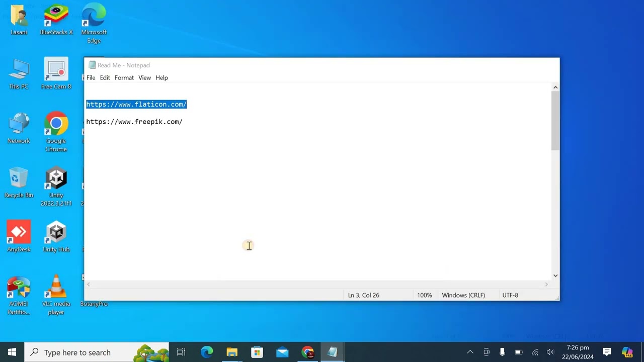This screenshot has height=362, width=644.
Task: Open the View menu in Notepad
Action: [x=144, y=77]
